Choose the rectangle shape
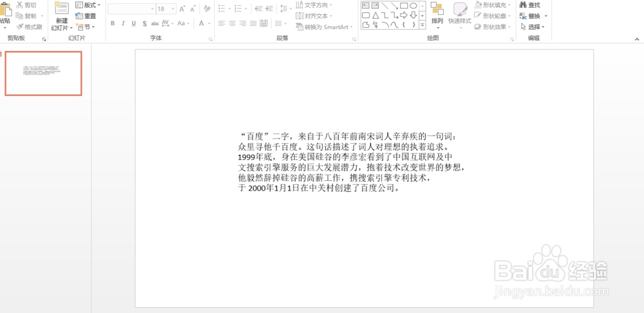 point(404,5)
